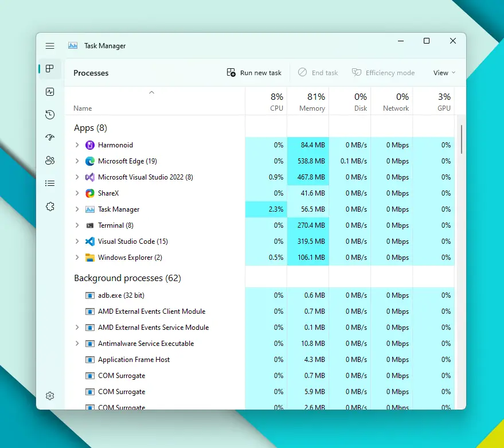504x448 pixels.
Task: Click Run new task button
Action: coord(255,73)
